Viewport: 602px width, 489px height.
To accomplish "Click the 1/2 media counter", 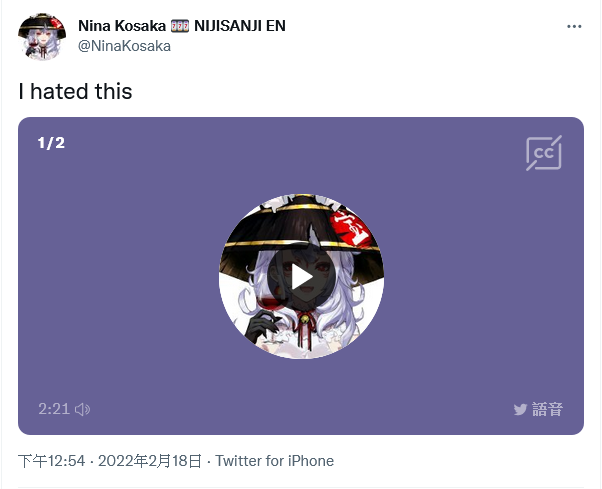I will 51,143.
